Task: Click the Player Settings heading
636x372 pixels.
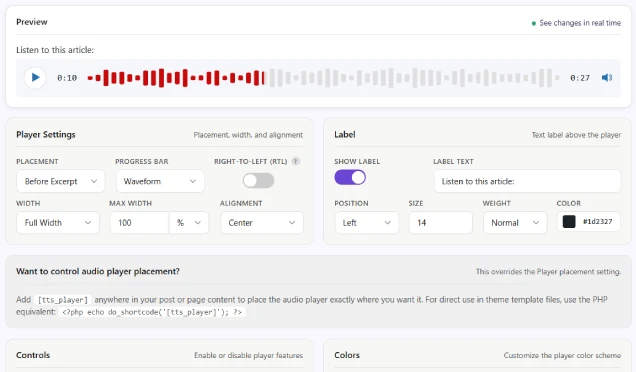Action: click(x=46, y=134)
